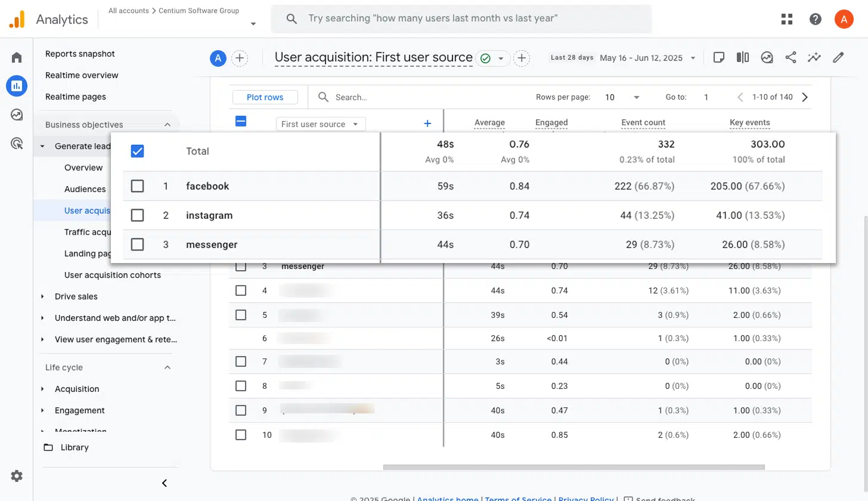The height and width of the screenshot is (501, 868).
Task: Click the Customize report pencil icon
Action: 838,57
